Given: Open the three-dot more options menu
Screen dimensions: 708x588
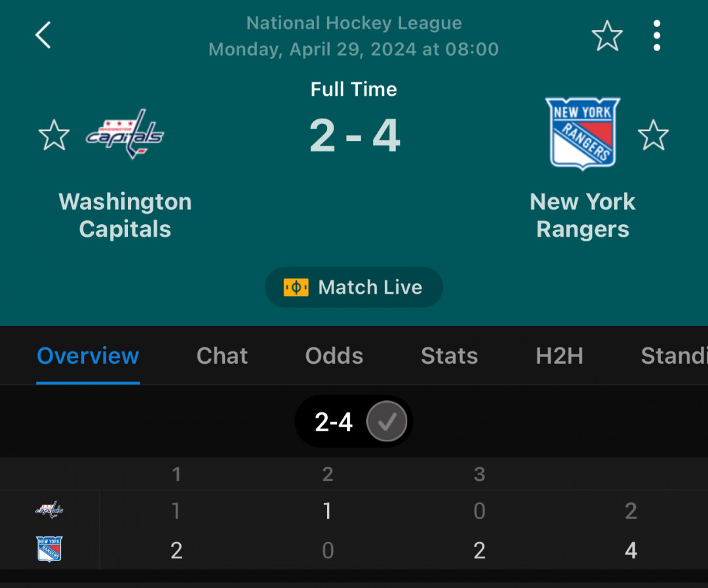Looking at the screenshot, I should 656,35.
